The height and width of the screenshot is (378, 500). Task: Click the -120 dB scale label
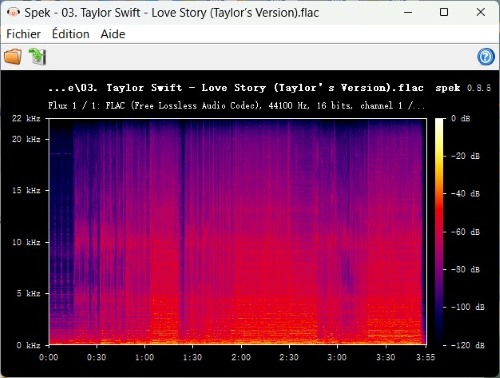click(467, 345)
